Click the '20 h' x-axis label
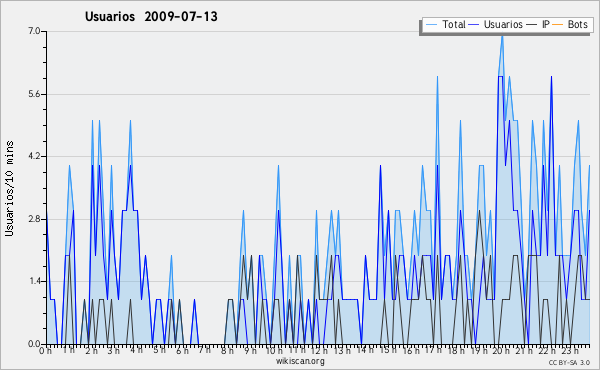Screen dimensions: 600x370 click(x=501, y=350)
